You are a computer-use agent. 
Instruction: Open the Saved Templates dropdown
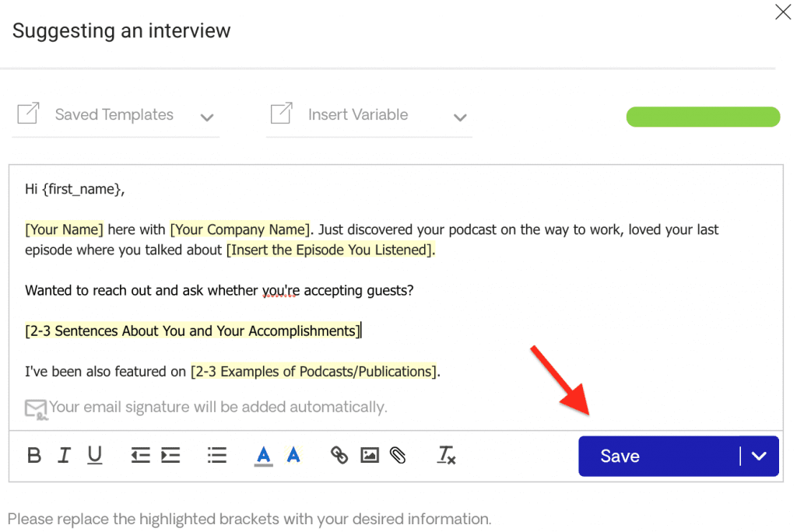point(115,115)
